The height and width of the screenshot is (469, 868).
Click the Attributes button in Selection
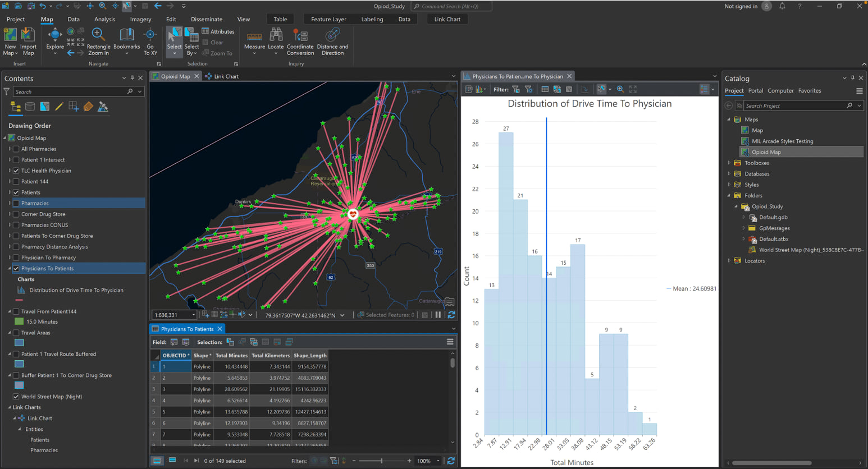(218, 31)
